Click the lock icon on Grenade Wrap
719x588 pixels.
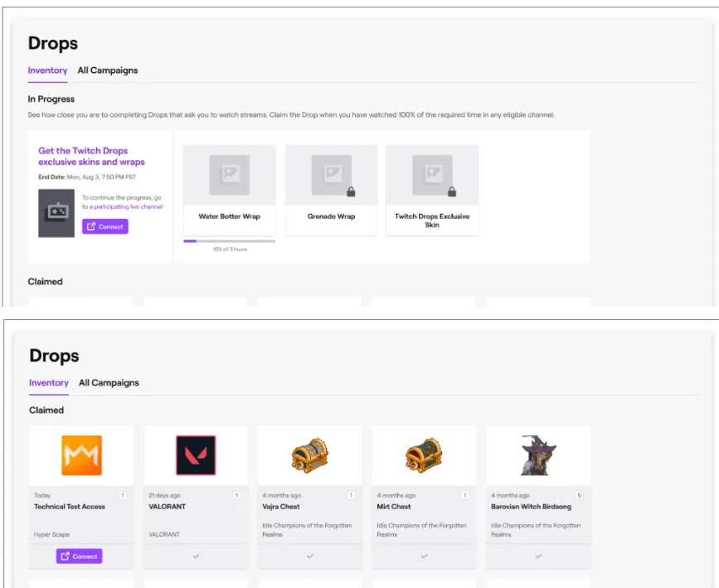[351, 192]
